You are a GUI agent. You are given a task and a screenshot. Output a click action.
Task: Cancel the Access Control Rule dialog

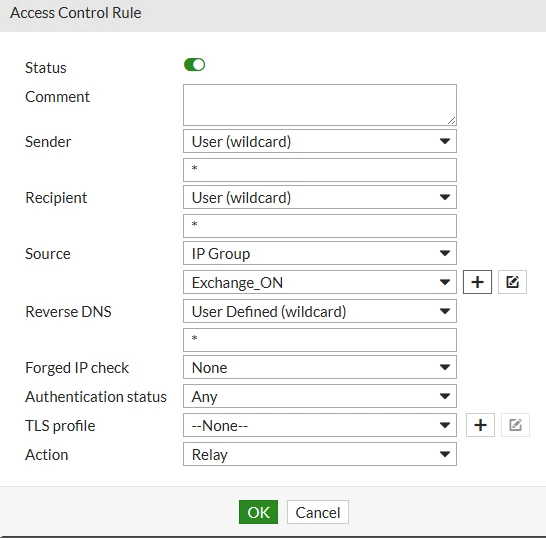click(x=318, y=512)
